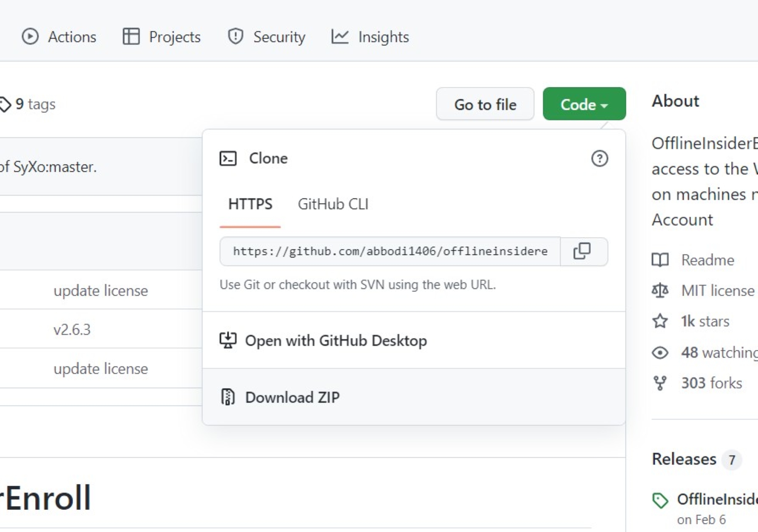Click the Insights graph icon
The height and width of the screenshot is (532, 758).
point(340,37)
